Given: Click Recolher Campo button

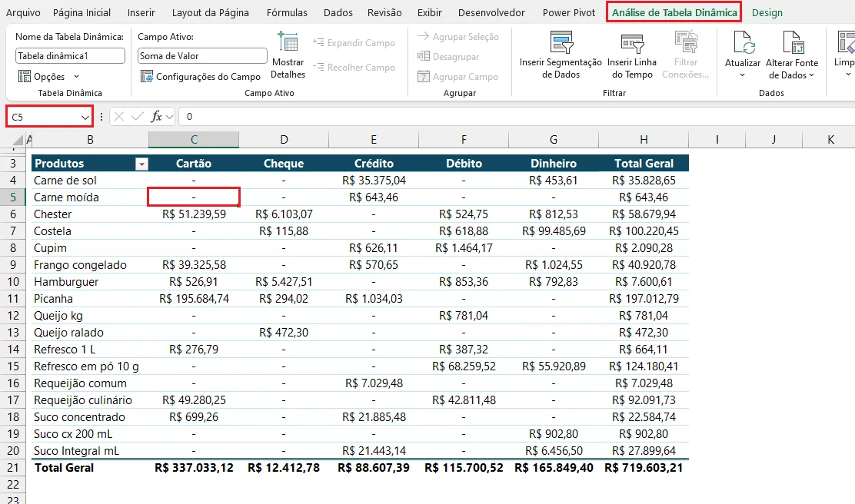Looking at the screenshot, I should click(354, 68).
